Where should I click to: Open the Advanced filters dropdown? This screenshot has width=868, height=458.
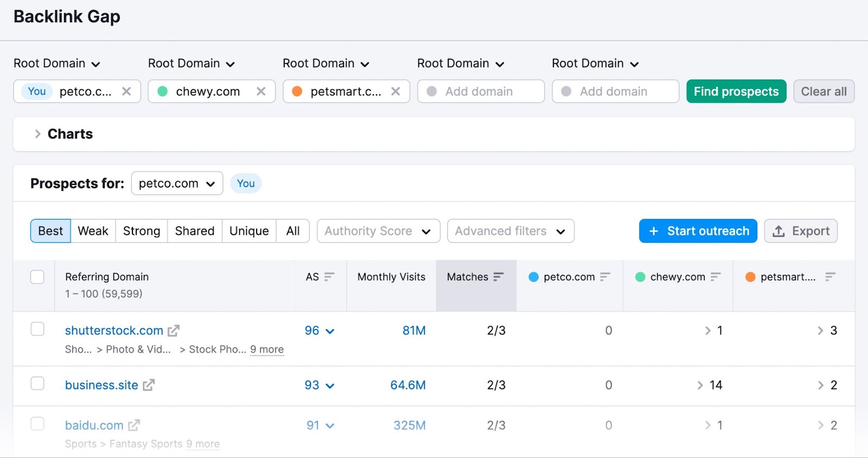point(510,231)
